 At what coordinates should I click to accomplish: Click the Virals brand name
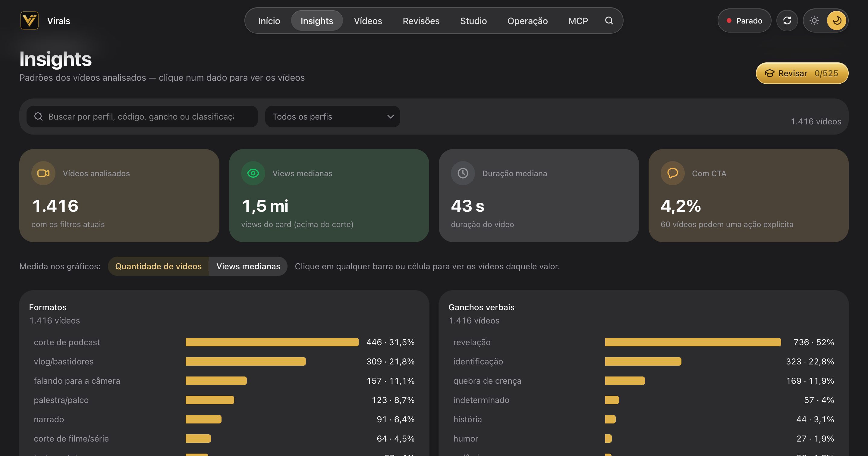coord(59,21)
